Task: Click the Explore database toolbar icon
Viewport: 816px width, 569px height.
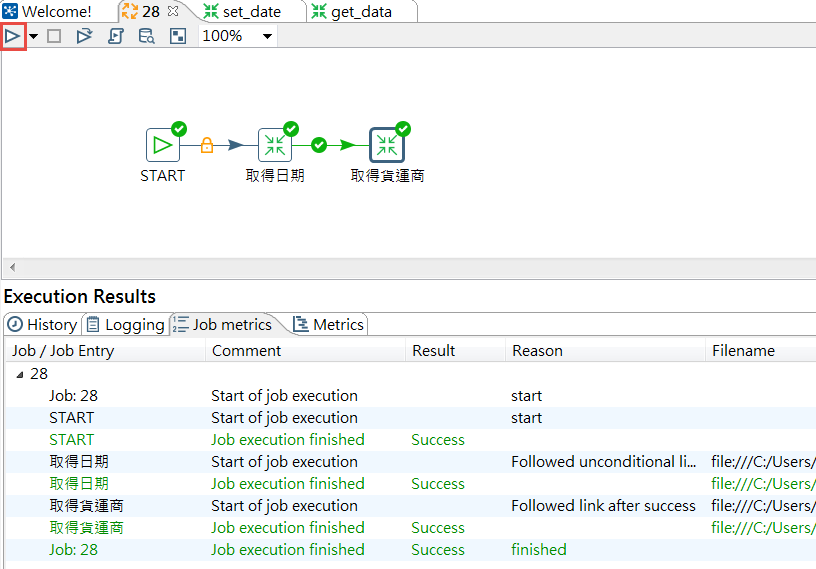Action: click(x=146, y=36)
